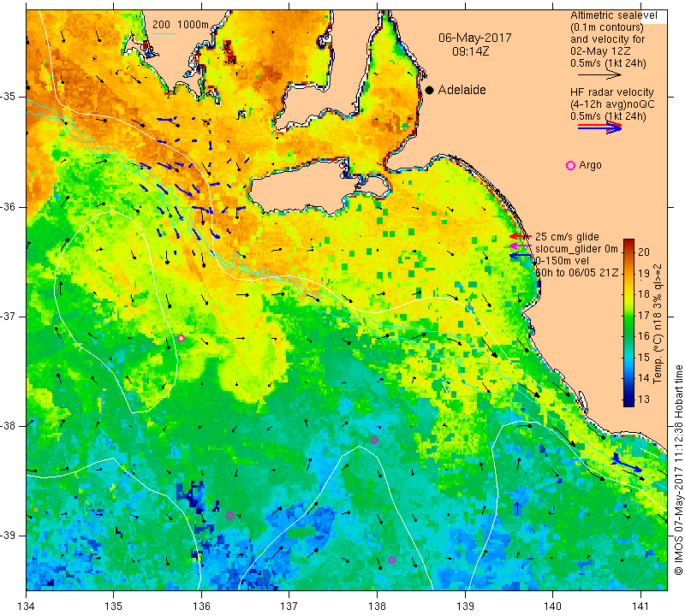The height and width of the screenshot is (616, 685).
Task: Click the 25 cm/s glide label
Action: click(x=567, y=237)
